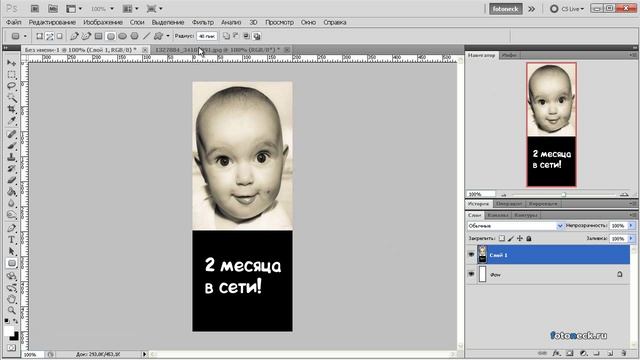The height and width of the screenshot is (360, 640).
Task: Click the Radius input field
Action: click(207, 36)
